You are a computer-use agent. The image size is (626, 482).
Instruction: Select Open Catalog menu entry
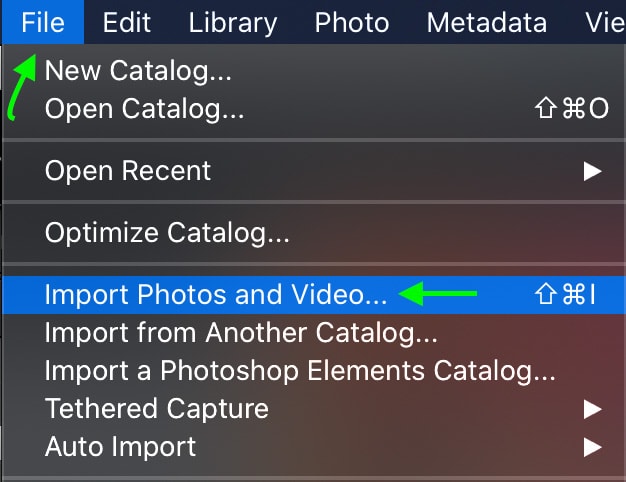pyautogui.click(x=314, y=109)
